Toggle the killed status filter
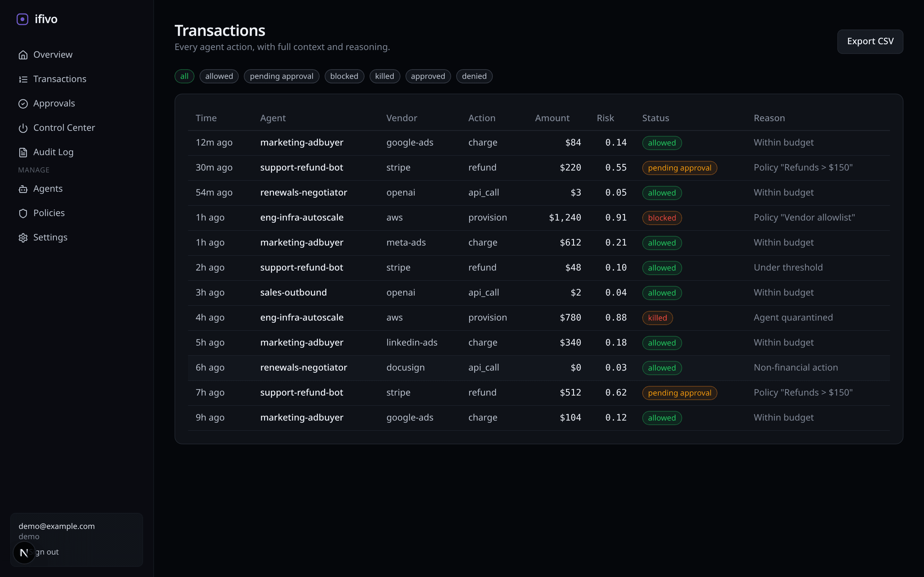Image resolution: width=924 pixels, height=577 pixels. pyautogui.click(x=384, y=76)
